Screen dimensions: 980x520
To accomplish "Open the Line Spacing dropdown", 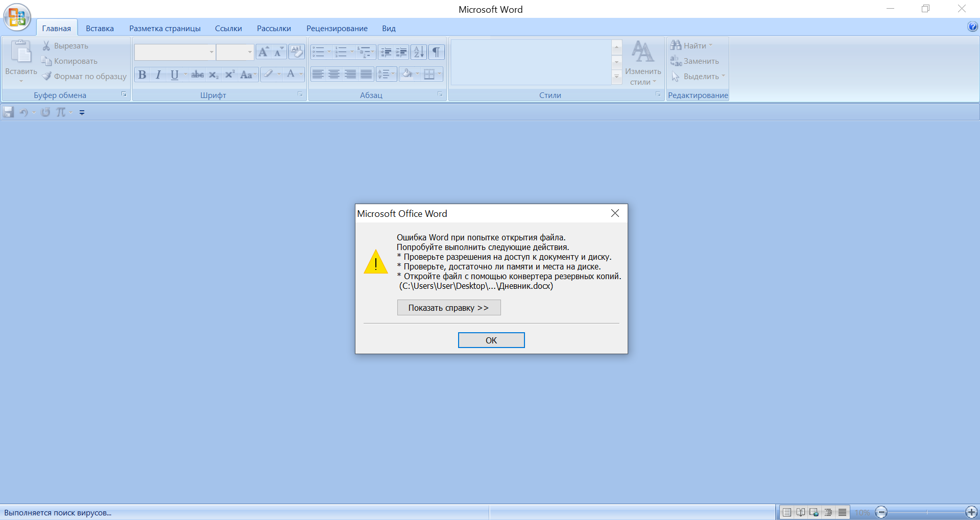I will pos(387,75).
